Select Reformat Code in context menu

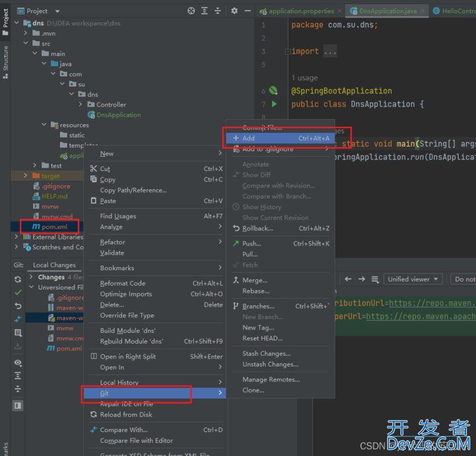click(156, 283)
